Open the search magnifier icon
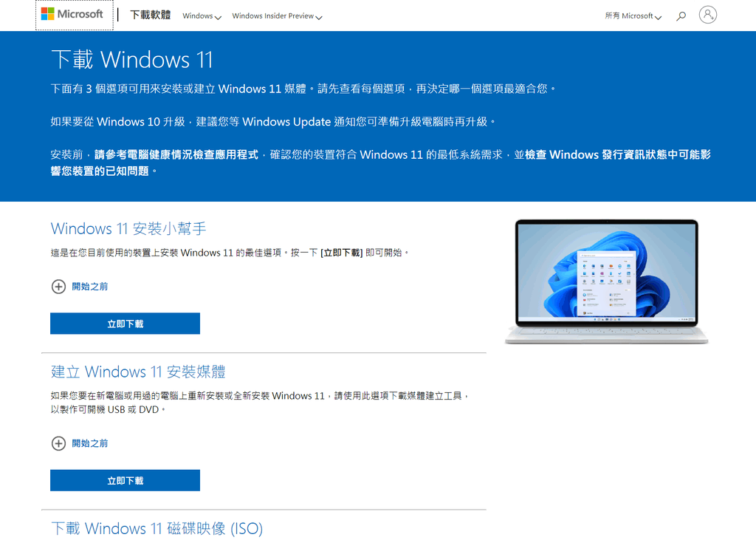 681,16
